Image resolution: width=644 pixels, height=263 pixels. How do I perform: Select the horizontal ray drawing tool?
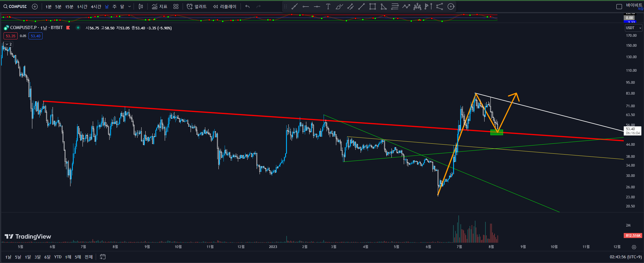pyautogui.click(x=317, y=6)
